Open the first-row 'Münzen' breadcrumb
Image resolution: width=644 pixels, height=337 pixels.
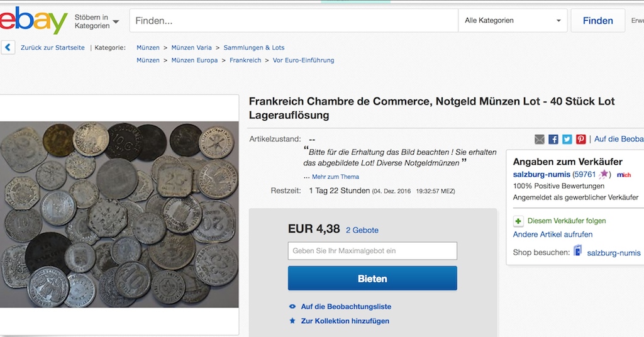(x=148, y=48)
